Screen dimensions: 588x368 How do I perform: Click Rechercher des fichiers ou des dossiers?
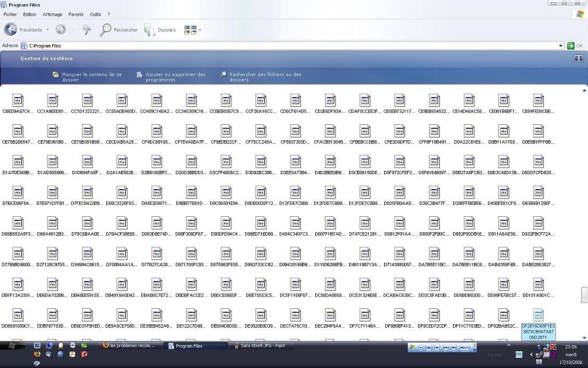tap(261, 77)
